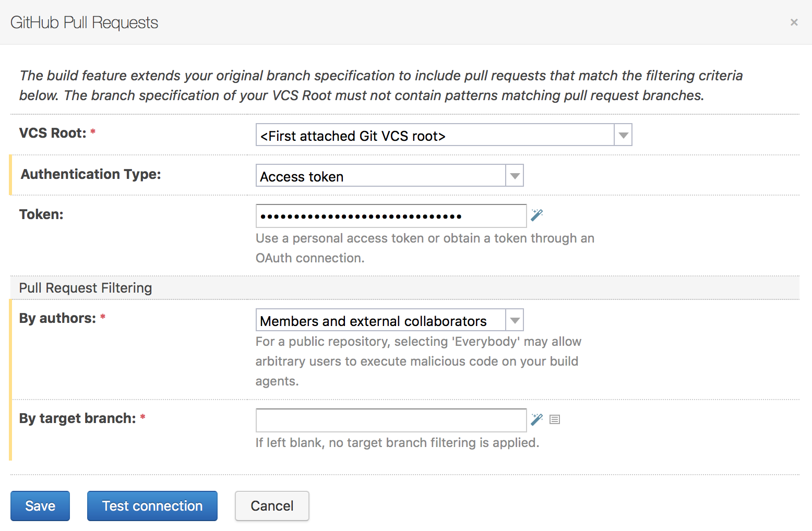Click the Test connection button
812x531 pixels.
[152, 506]
